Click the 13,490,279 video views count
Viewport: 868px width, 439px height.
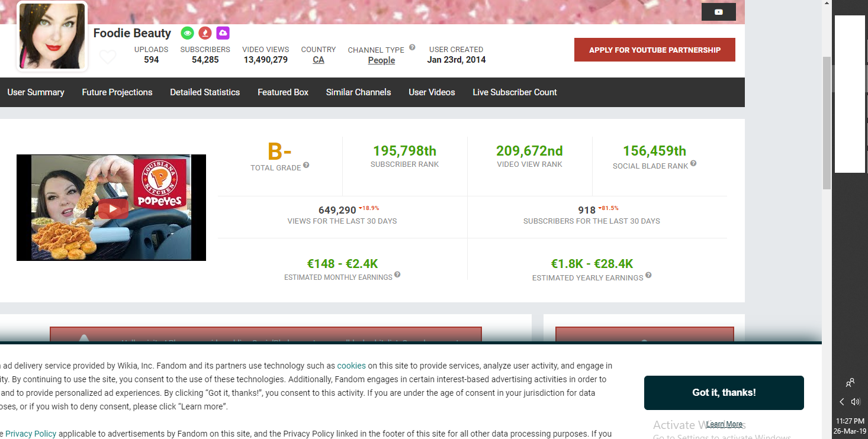[x=266, y=60]
